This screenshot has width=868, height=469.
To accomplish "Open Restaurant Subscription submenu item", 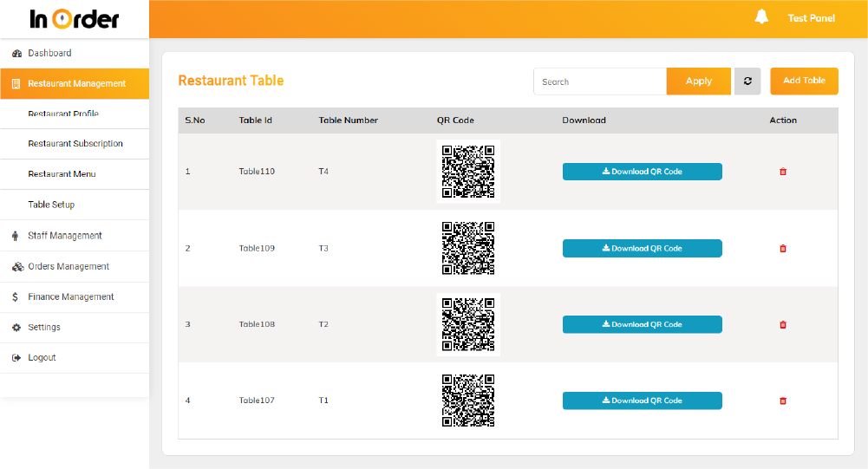I will pyautogui.click(x=75, y=144).
